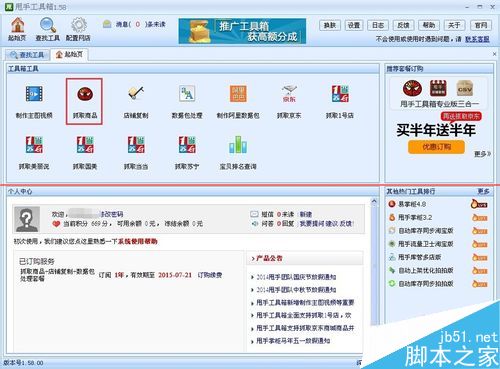Click the personal center scrollbar up arrow
Image resolution: width=500 pixels, height=369 pixels.
[374, 201]
